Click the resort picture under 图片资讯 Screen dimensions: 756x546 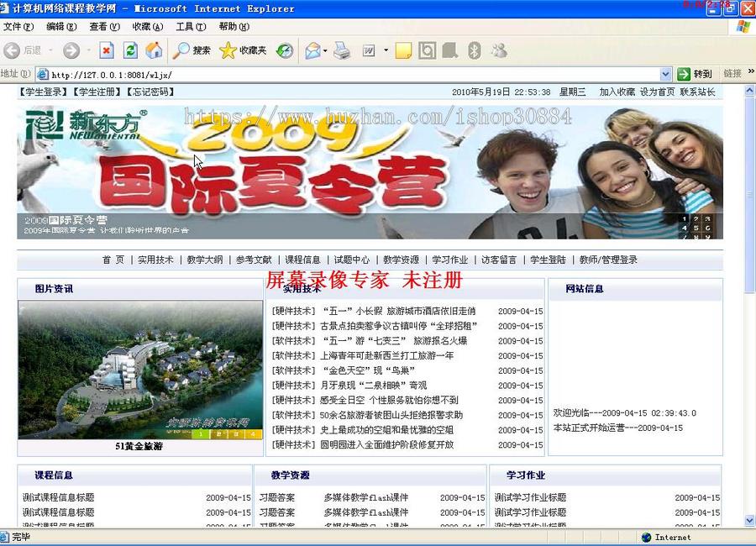[x=140, y=370]
